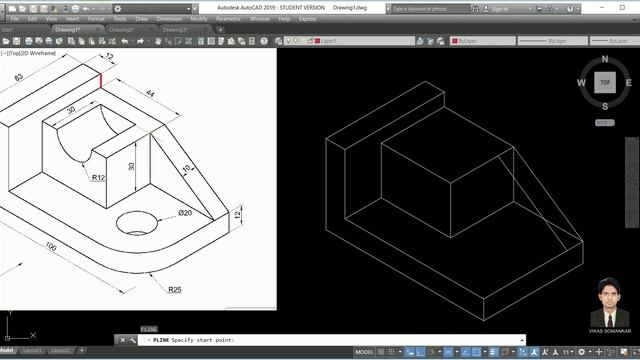Click the Make Object's Layer Current icon

coord(420,41)
